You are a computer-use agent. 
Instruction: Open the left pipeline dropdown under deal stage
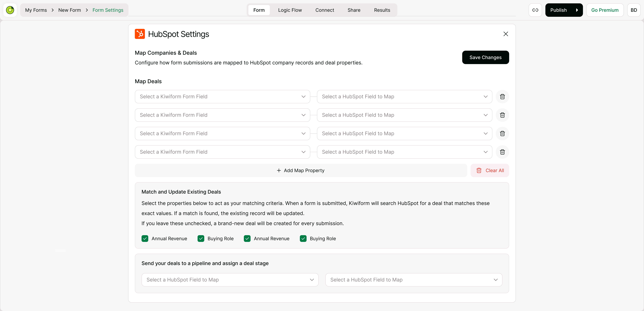pyautogui.click(x=230, y=280)
